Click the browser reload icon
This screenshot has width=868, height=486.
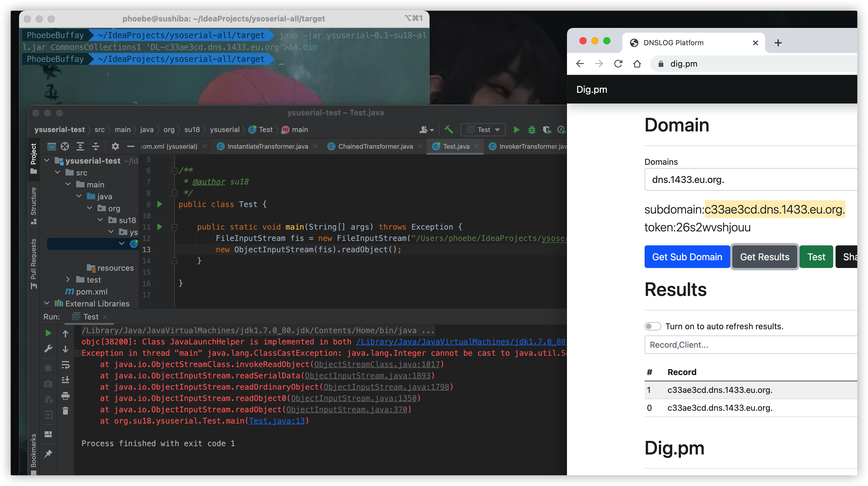[x=618, y=64]
